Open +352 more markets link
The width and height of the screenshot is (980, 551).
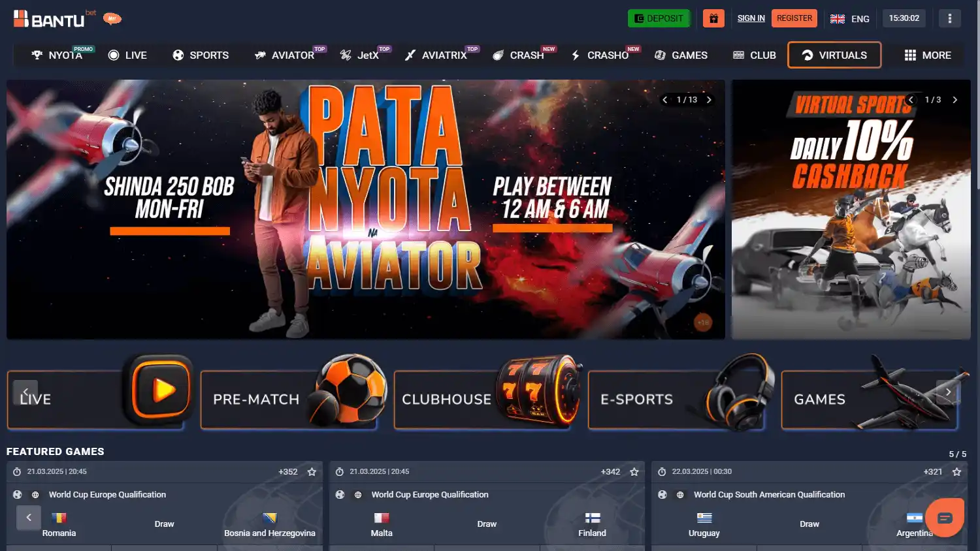click(287, 471)
